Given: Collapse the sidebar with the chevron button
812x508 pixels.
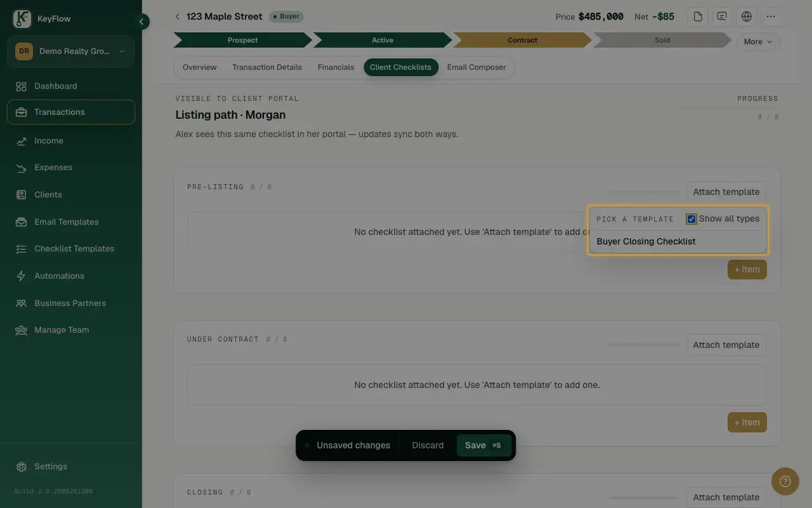Looking at the screenshot, I should tap(142, 22).
